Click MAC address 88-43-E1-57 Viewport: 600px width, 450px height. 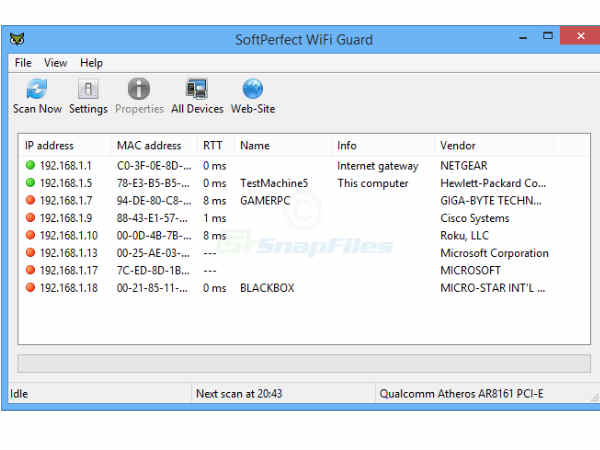(x=152, y=218)
